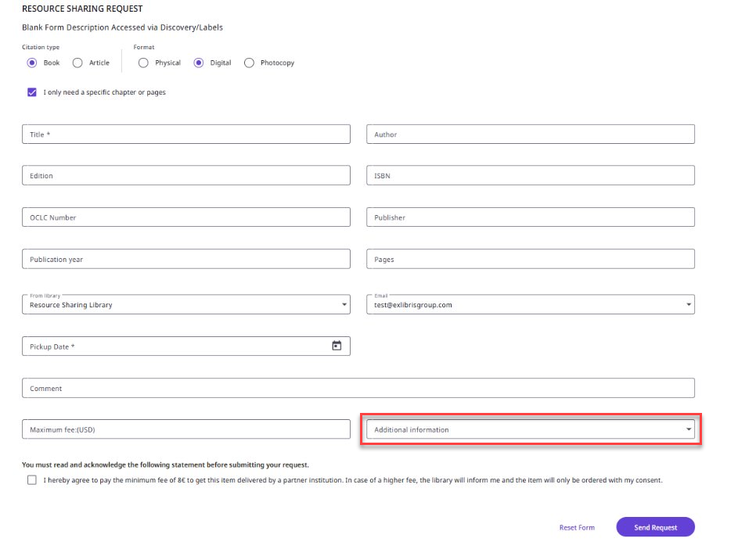This screenshot has height=549, width=756.
Task: Choose the Digital format option
Action: [x=199, y=63]
